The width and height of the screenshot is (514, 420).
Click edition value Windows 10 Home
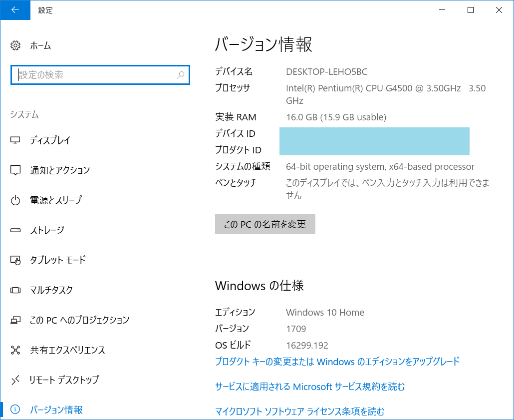tap(325, 312)
